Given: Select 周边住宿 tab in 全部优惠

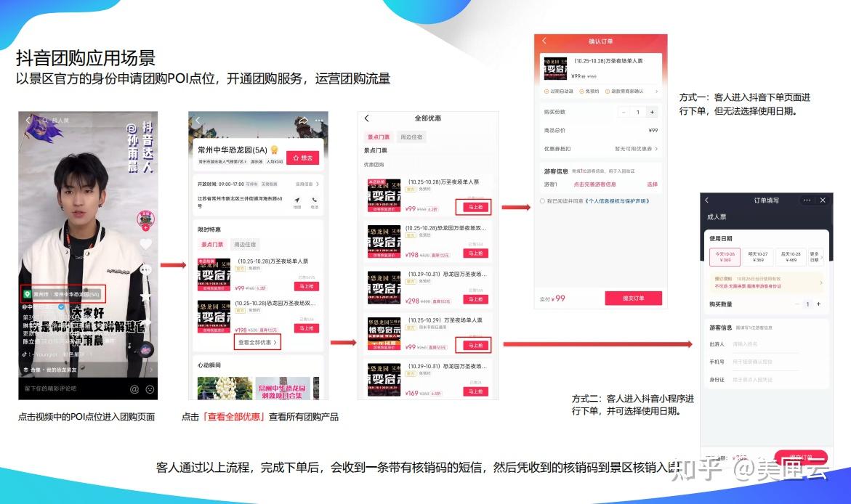Looking at the screenshot, I should coord(411,137).
